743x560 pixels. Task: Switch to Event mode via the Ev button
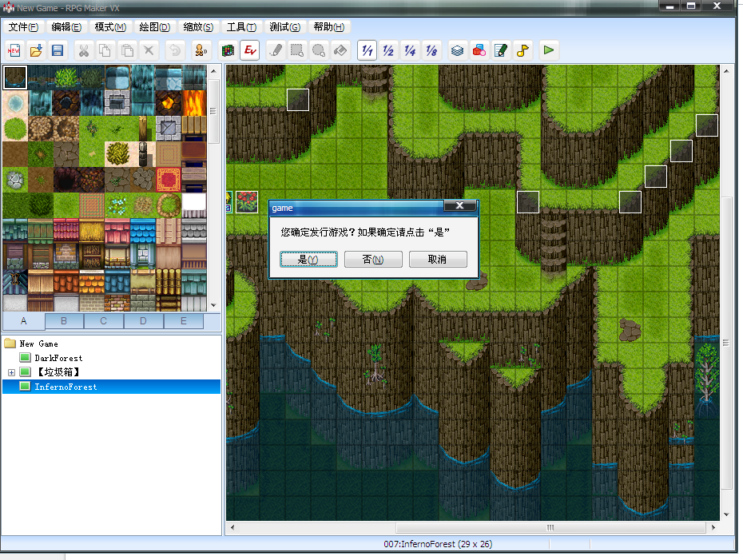250,50
